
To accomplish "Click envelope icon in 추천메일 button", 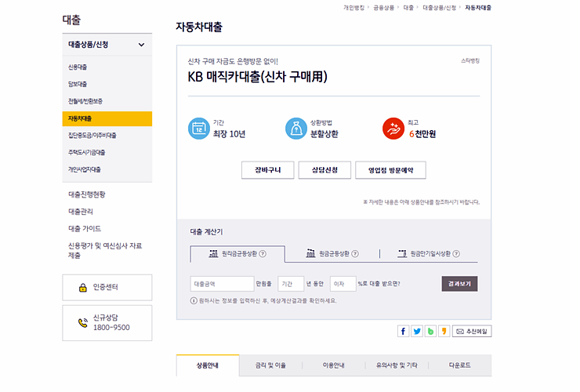I will pyautogui.click(x=460, y=332).
